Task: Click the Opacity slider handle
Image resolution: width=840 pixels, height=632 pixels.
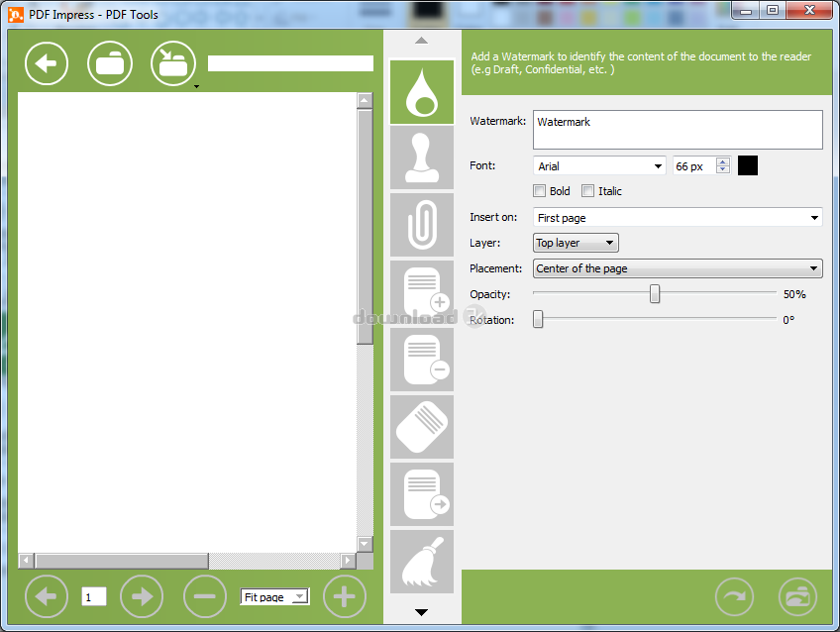Action: click(655, 293)
